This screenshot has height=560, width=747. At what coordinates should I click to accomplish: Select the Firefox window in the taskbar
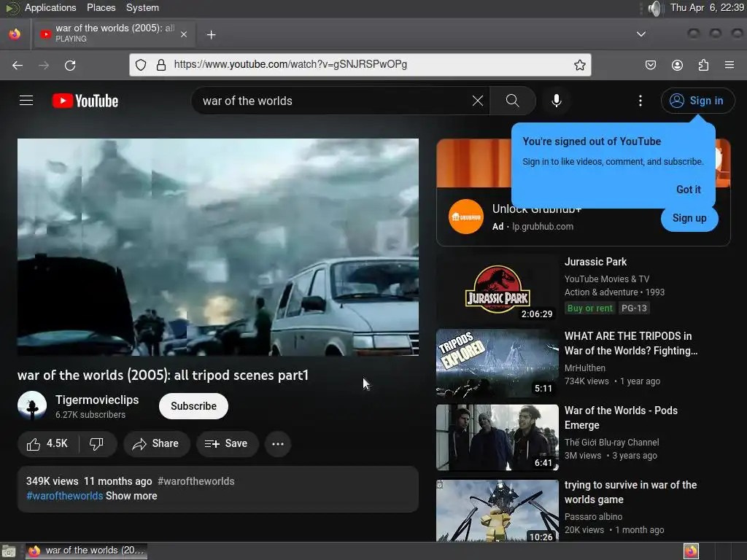tap(86, 551)
